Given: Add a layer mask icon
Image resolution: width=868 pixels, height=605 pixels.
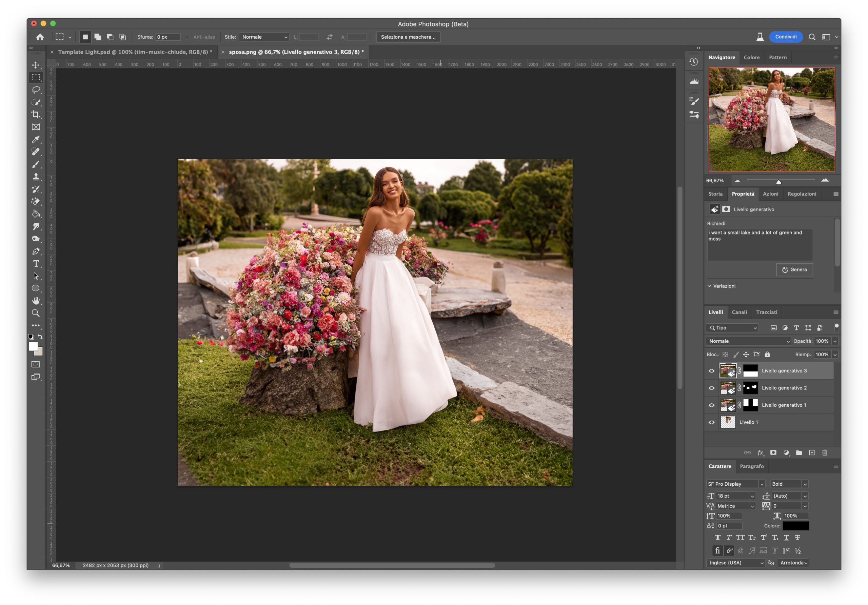Looking at the screenshot, I should coord(773,453).
